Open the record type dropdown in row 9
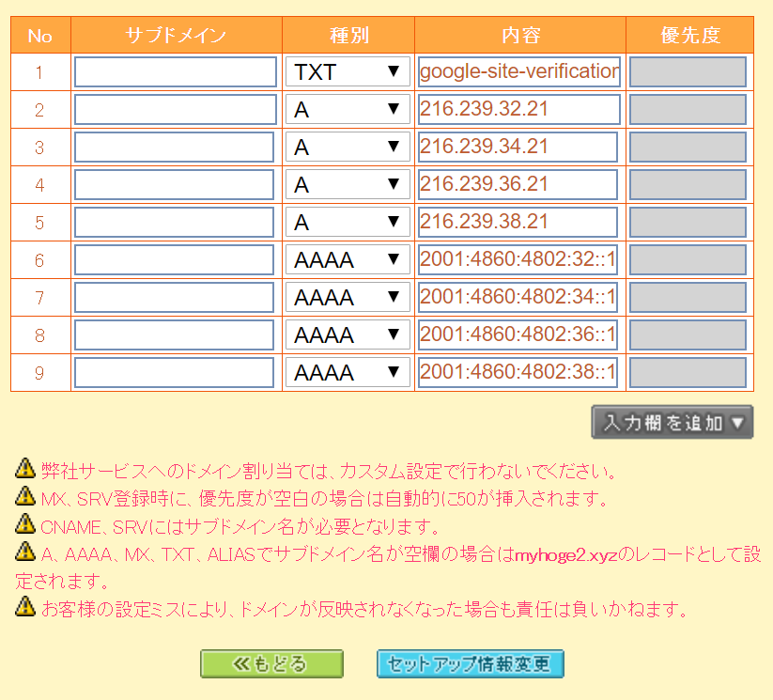773x700 pixels. tap(348, 373)
